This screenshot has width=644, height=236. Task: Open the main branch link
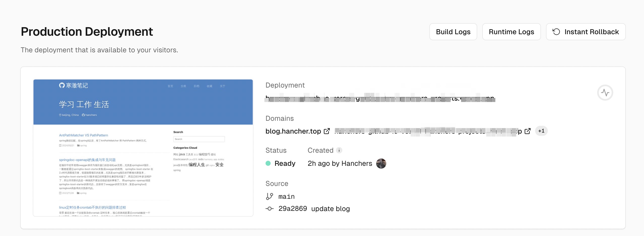pos(286,196)
